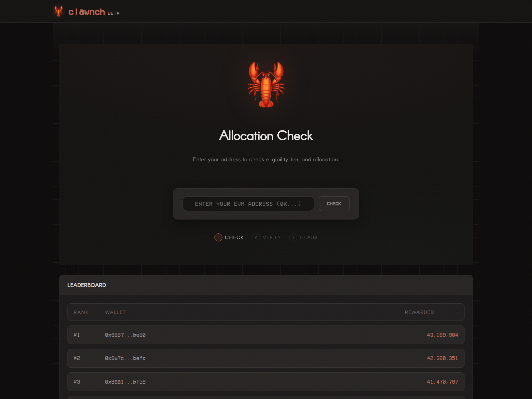The height and width of the screenshot is (399, 532).
Task: Select the VERIFY step label
Action: pos(272,237)
